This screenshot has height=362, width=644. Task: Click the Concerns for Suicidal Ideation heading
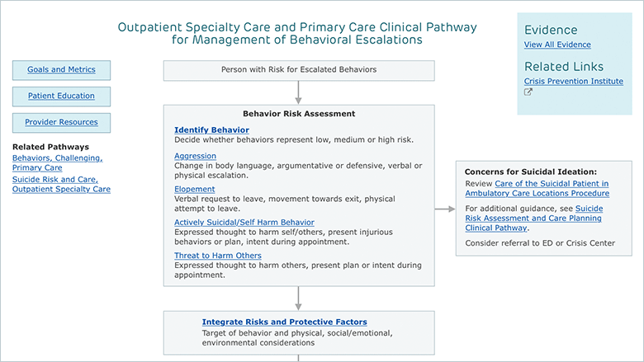coord(531,172)
